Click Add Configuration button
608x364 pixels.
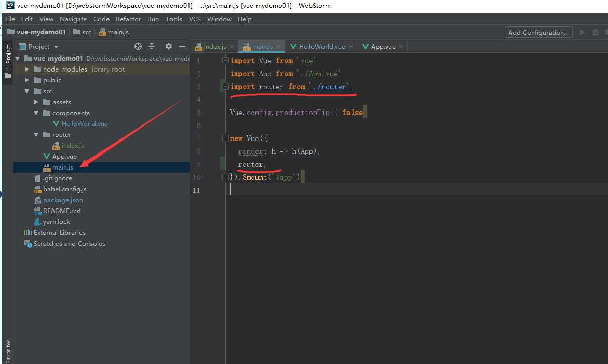click(x=538, y=32)
